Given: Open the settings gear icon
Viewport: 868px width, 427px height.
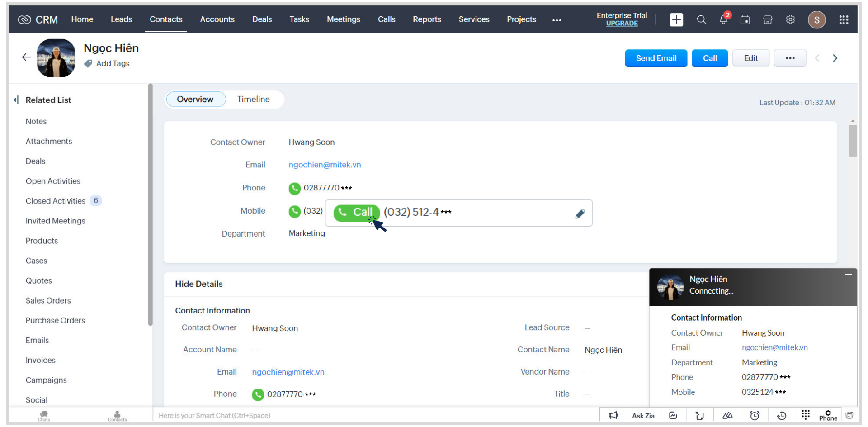Looking at the screenshot, I should click(790, 20).
